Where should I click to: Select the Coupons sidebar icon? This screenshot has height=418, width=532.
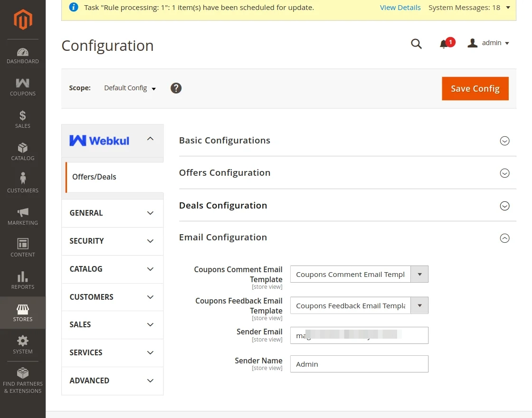[x=22, y=85]
